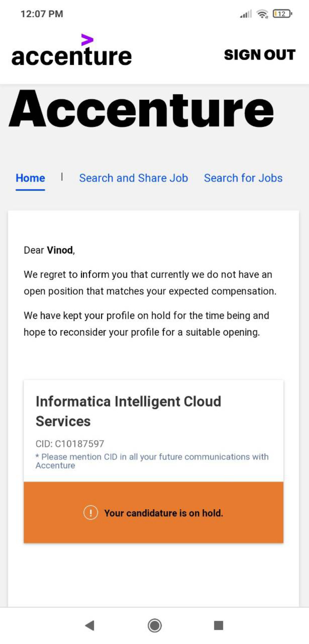Tap the Android home circle button

154,625
